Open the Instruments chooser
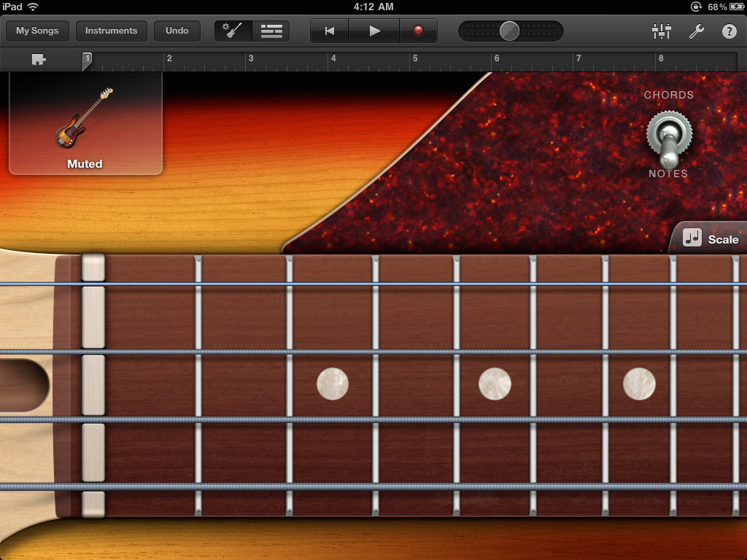 [x=111, y=31]
